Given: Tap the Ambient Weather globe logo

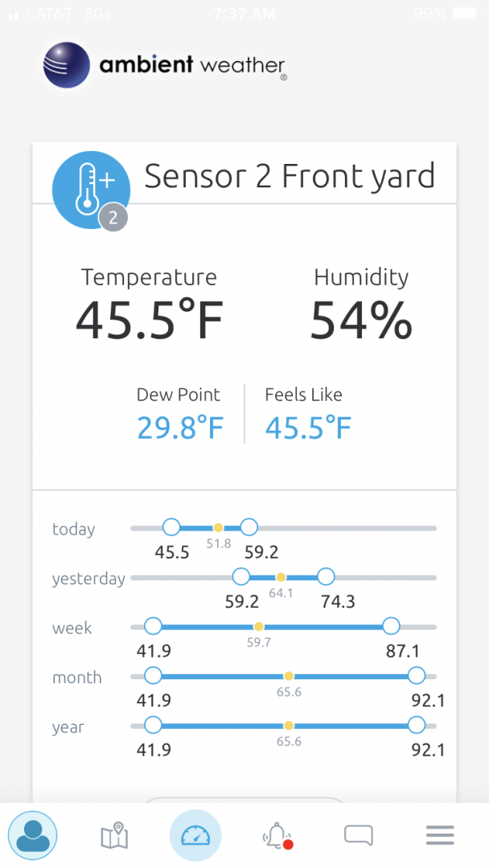Looking at the screenshot, I should click(67, 65).
